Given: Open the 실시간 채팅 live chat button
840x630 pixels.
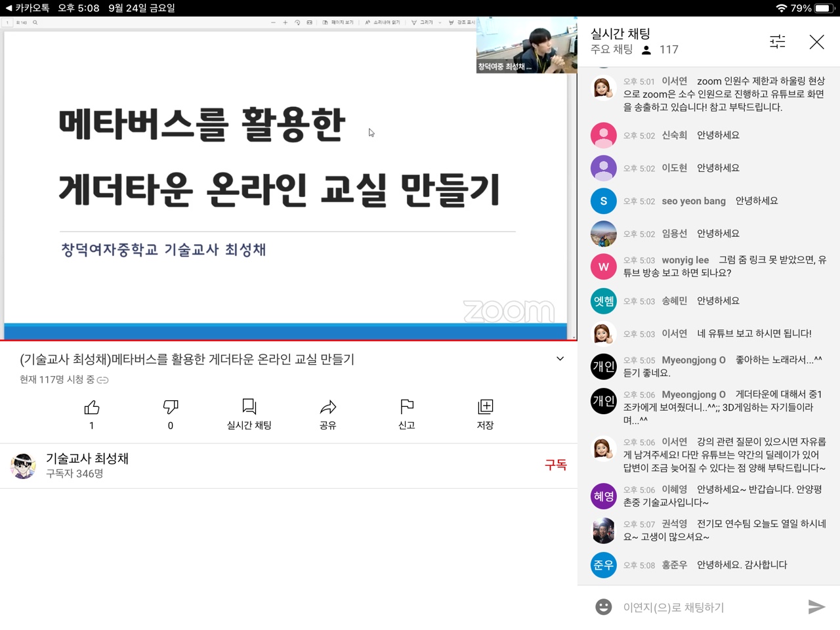Looking at the screenshot, I should pyautogui.click(x=249, y=413).
